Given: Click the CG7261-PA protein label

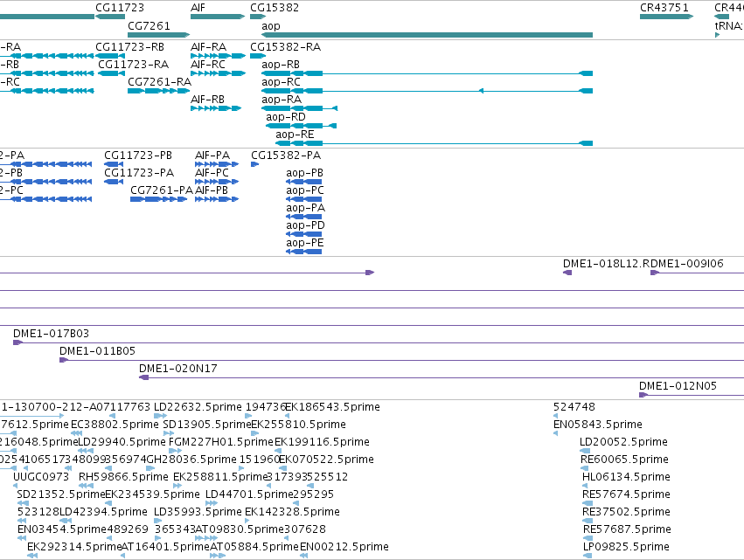Looking at the screenshot, I should click(x=162, y=190).
